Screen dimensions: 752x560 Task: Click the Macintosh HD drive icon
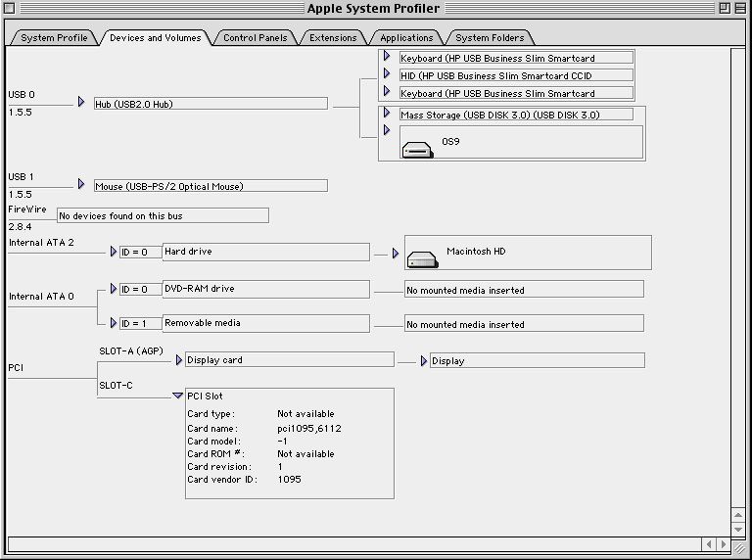coord(423,259)
